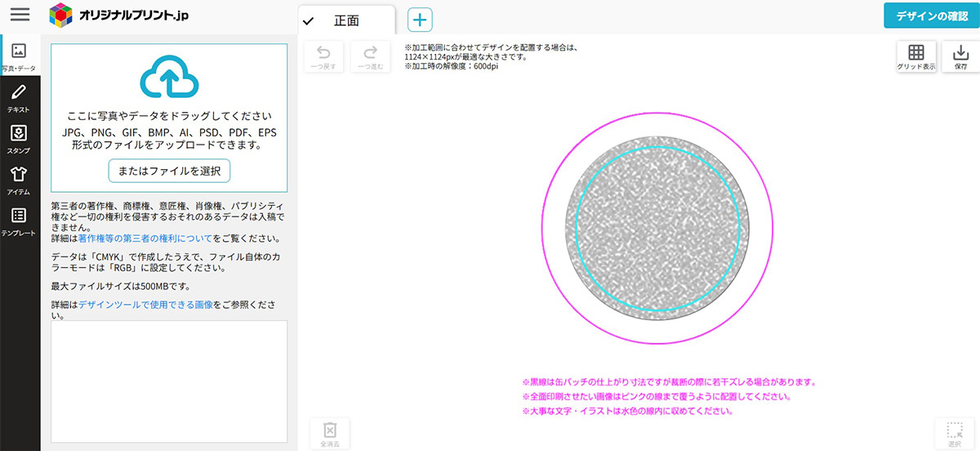Click the pink 黒線は缶バッチの仕上がり寸法 note

[670, 382]
